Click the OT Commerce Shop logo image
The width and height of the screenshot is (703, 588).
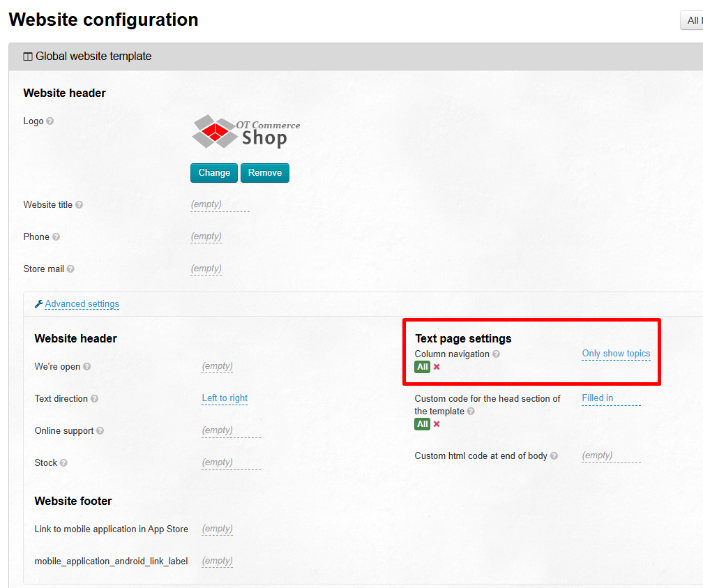point(245,132)
